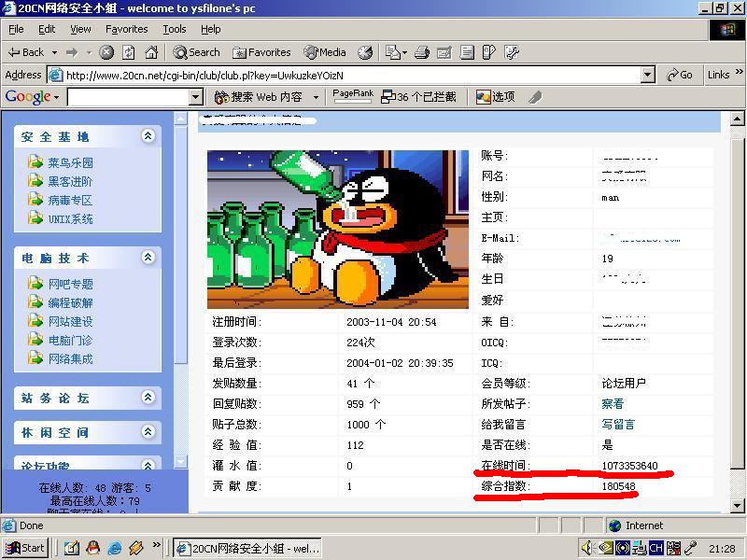The width and height of the screenshot is (747, 560).
Task: Reload the page with the Refresh icon
Action: [x=129, y=52]
